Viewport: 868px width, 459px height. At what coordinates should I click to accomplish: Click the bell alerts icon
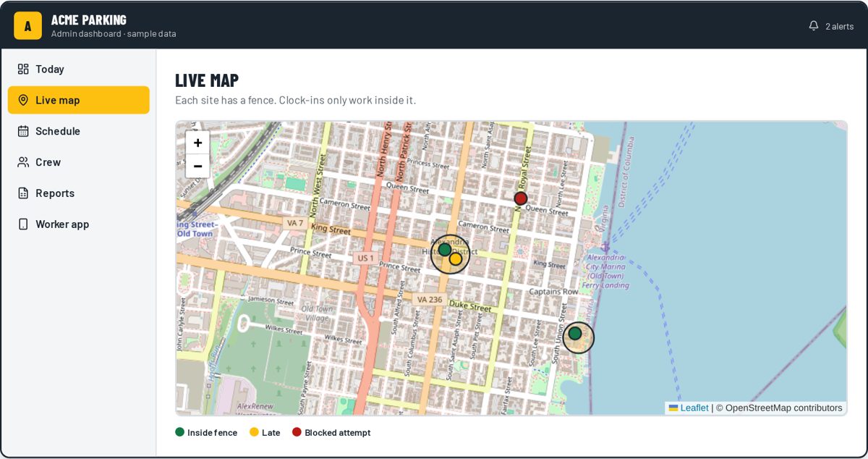(x=814, y=25)
